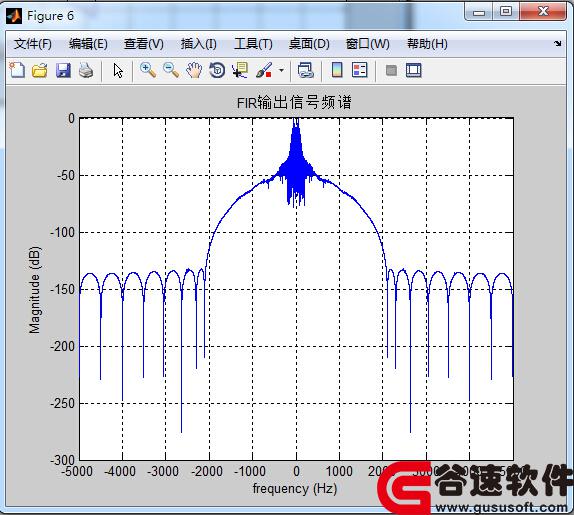Image resolution: width=574 pixels, height=515 pixels.
Task: Print the figure with the printer icon
Action: (x=86, y=70)
